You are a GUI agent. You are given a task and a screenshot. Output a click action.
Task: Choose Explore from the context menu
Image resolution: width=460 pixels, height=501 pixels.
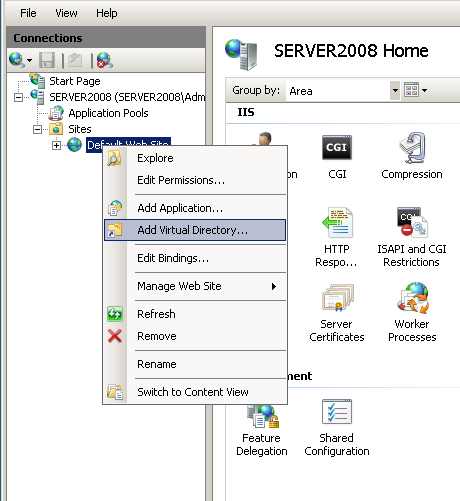tap(195, 158)
